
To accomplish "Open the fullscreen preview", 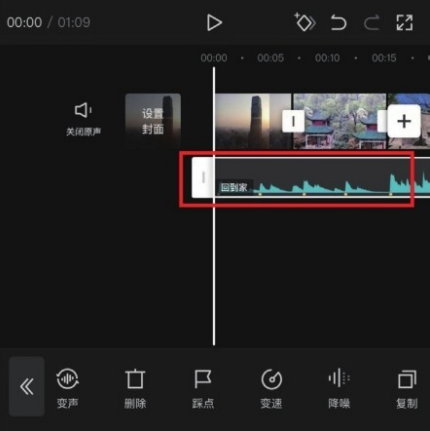I will click(405, 23).
